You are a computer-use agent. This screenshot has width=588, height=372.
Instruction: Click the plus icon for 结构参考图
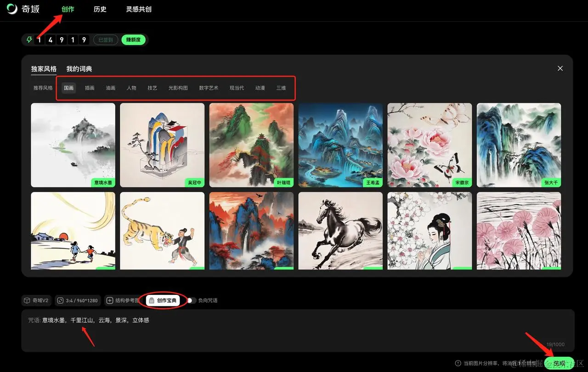(x=110, y=300)
